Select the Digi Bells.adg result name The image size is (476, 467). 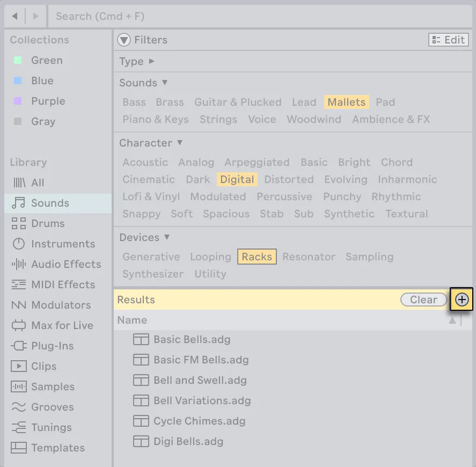[x=188, y=441]
